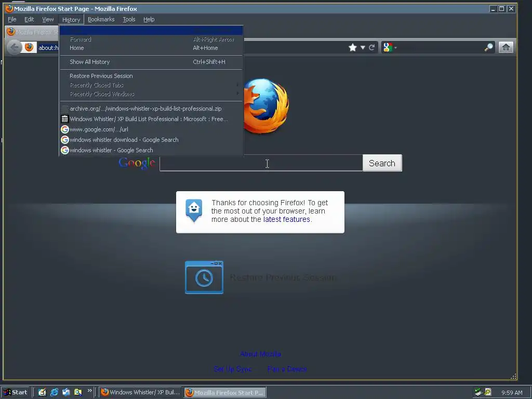Follow the latest features link
Viewport: 532px width, 399px height.
(286, 220)
